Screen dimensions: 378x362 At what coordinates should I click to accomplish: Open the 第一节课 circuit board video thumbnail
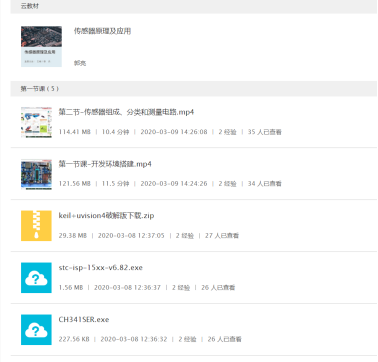36,174
